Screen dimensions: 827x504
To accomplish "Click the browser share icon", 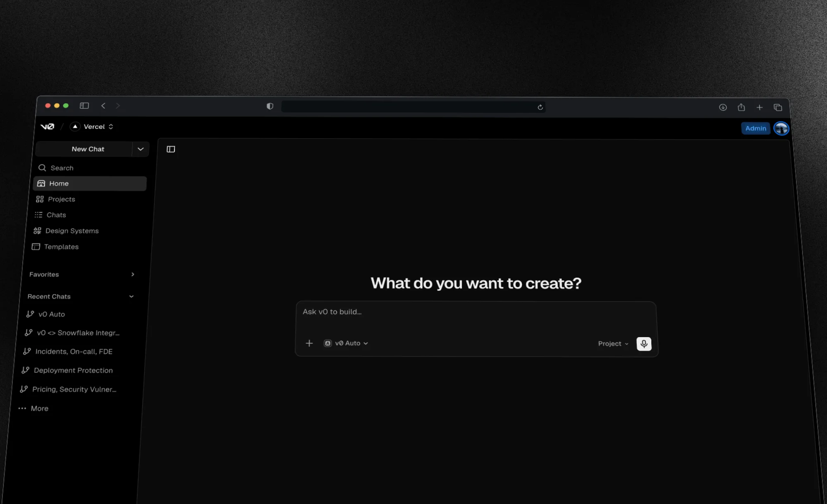I will pyautogui.click(x=741, y=107).
